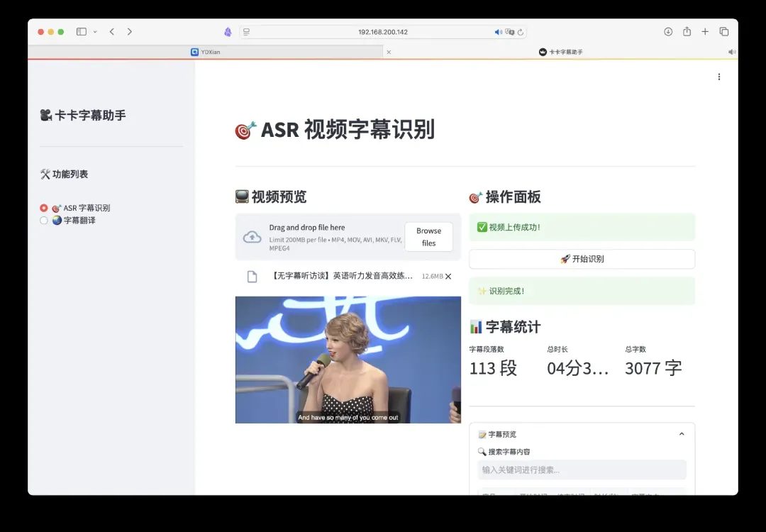Viewport: 766px width, 532px height.
Task: Click the video preview player
Action: click(x=348, y=360)
